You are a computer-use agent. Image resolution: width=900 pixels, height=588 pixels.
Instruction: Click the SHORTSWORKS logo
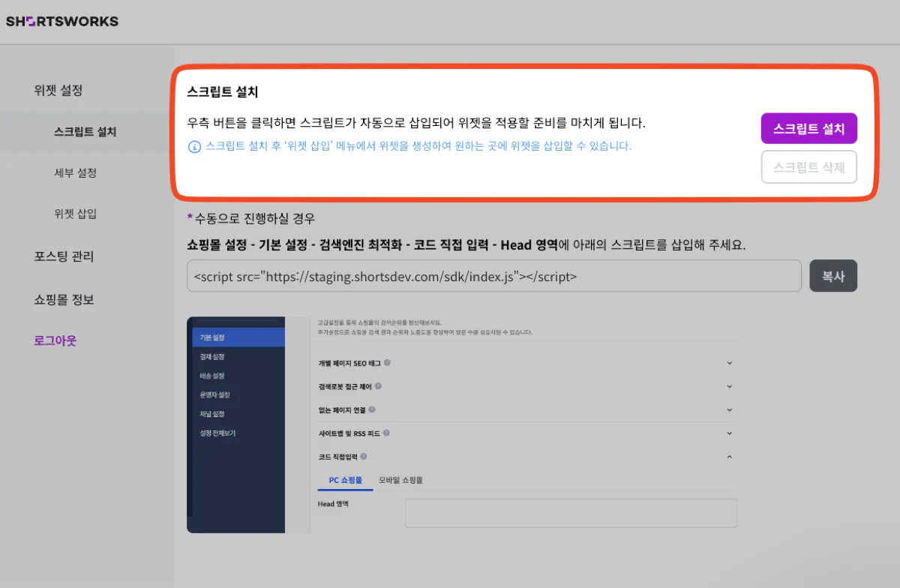coord(62,22)
